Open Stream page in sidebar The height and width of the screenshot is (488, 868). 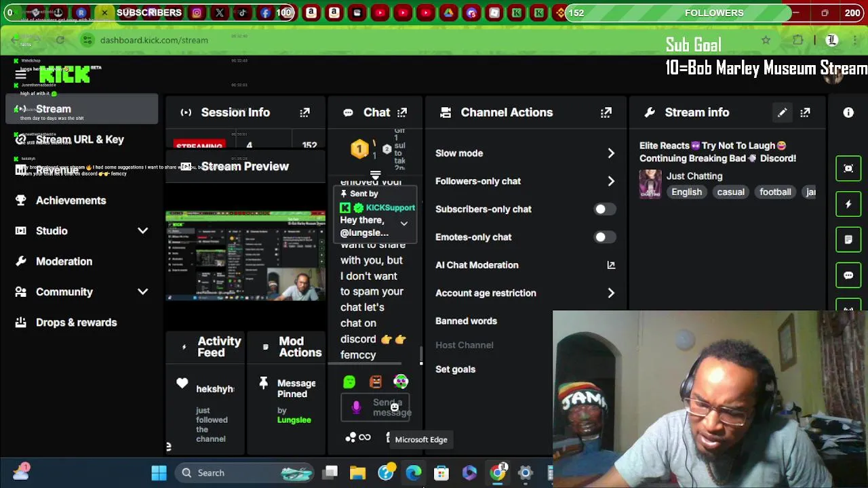81,109
